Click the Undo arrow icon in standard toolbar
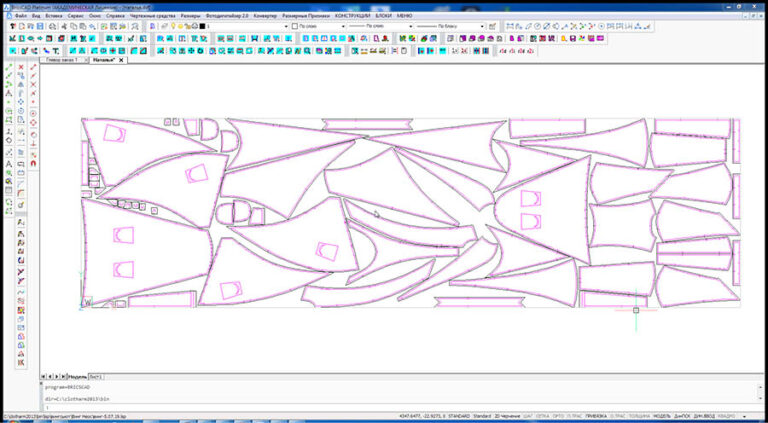 [x=92, y=26]
